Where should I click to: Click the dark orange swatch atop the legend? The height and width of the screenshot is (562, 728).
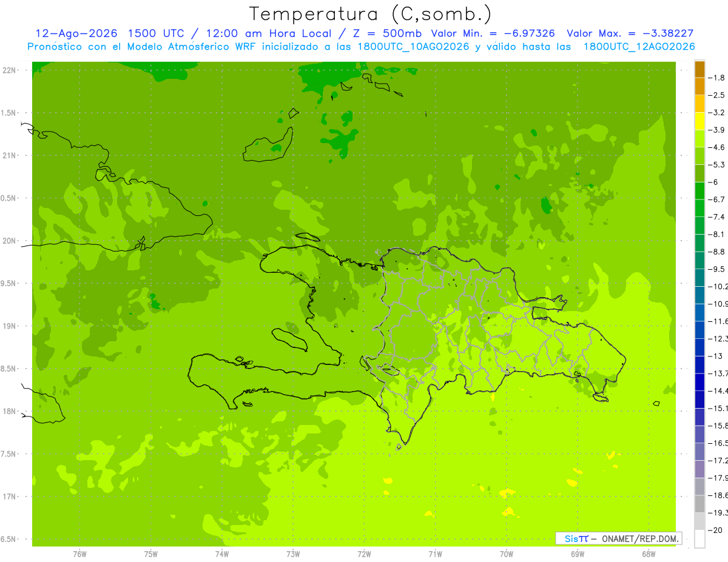tap(699, 69)
